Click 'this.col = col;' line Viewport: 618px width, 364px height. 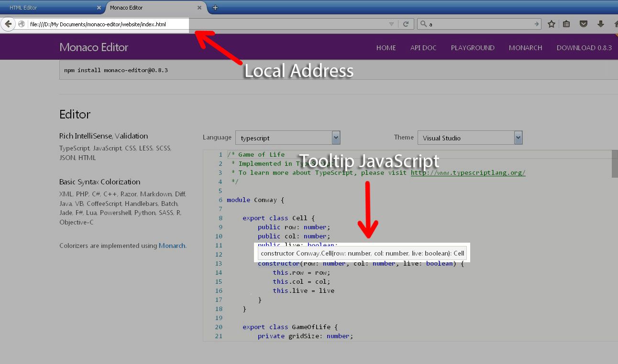[x=301, y=281]
